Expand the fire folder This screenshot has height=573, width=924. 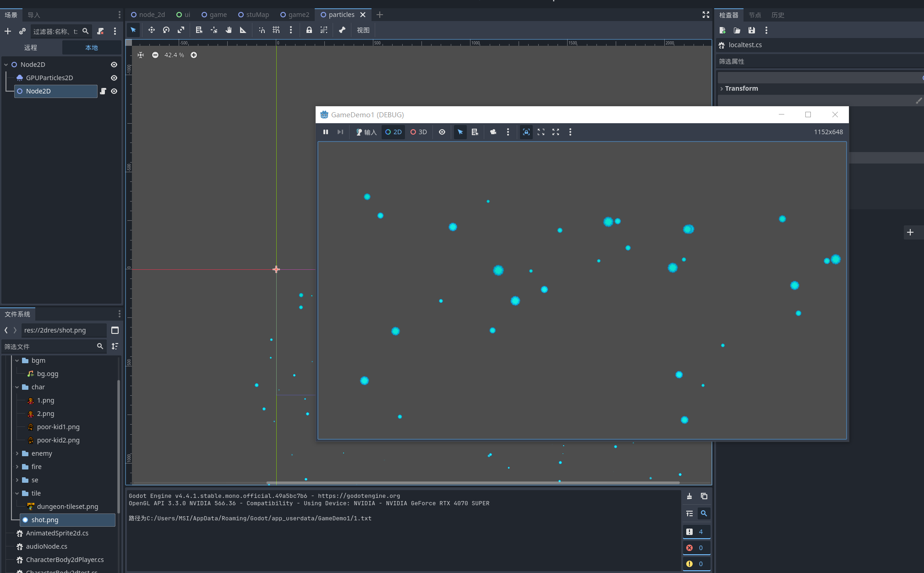tap(17, 467)
